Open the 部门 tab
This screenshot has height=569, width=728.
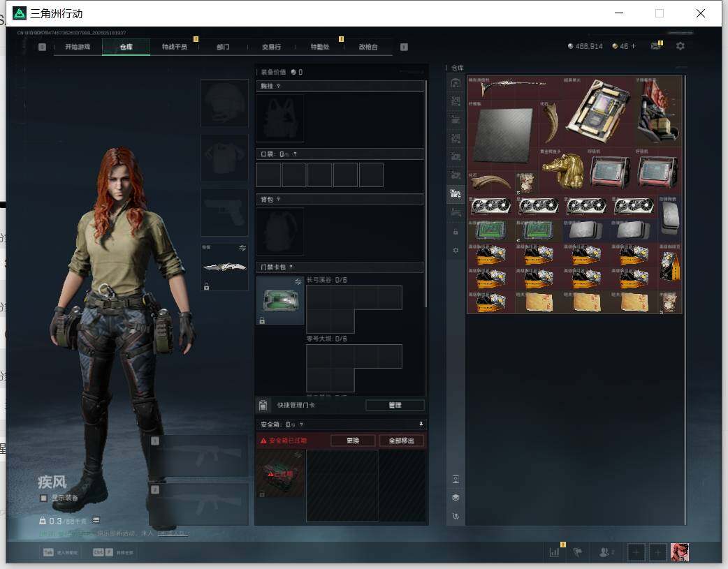coord(223,47)
